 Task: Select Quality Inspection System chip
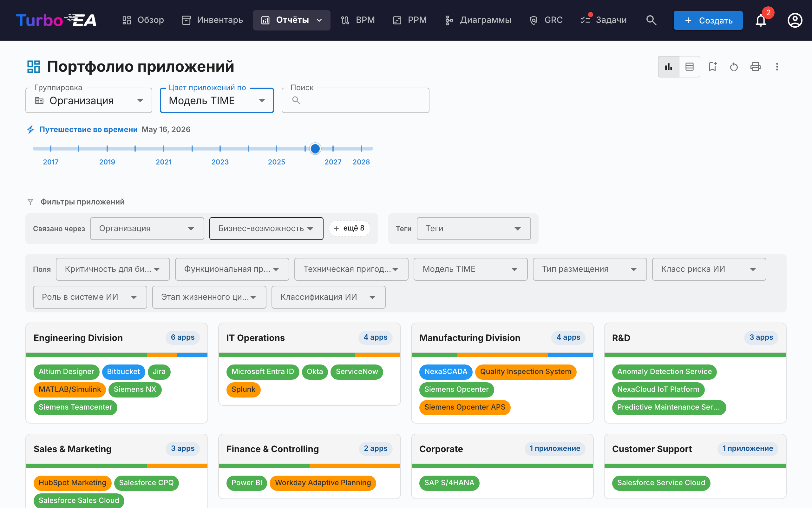[526, 371]
